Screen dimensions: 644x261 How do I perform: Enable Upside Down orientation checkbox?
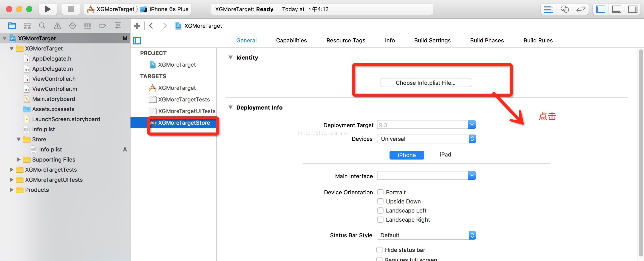click(x=380, y=201)
